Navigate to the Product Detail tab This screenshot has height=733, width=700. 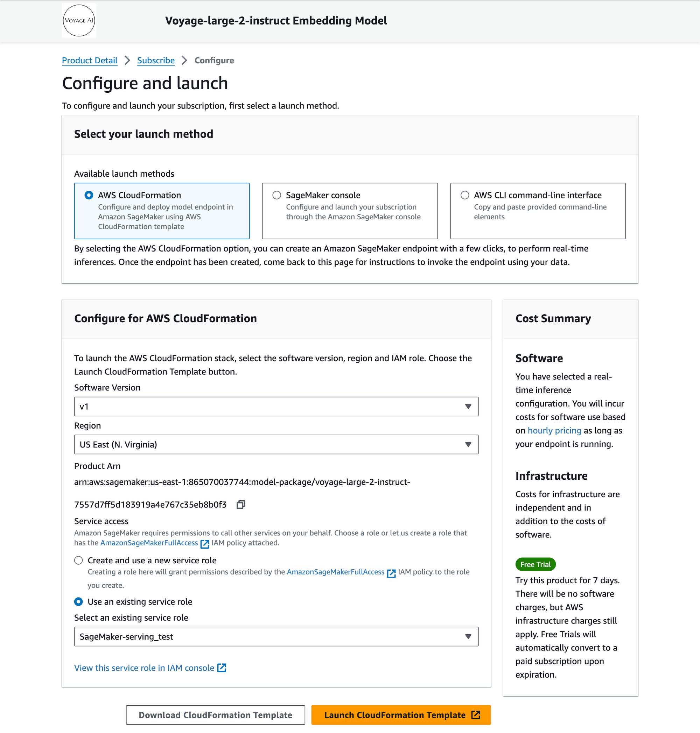[x=90, y=60]
